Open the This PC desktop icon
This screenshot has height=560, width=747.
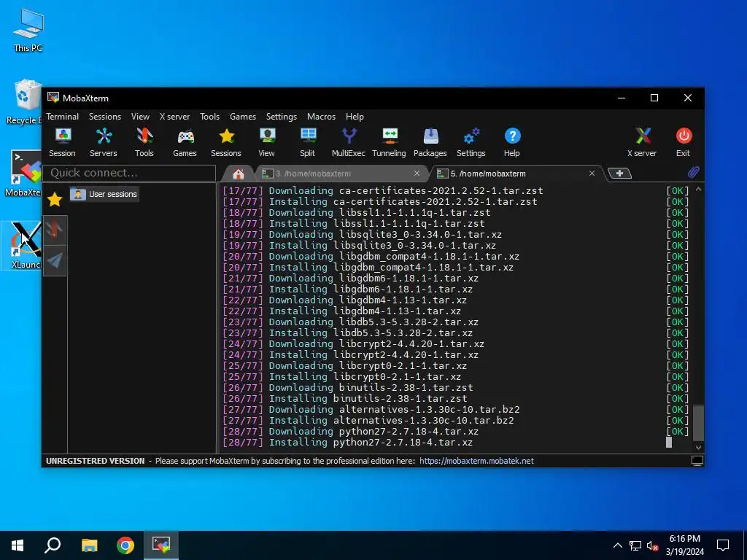(x=28, y=29)
